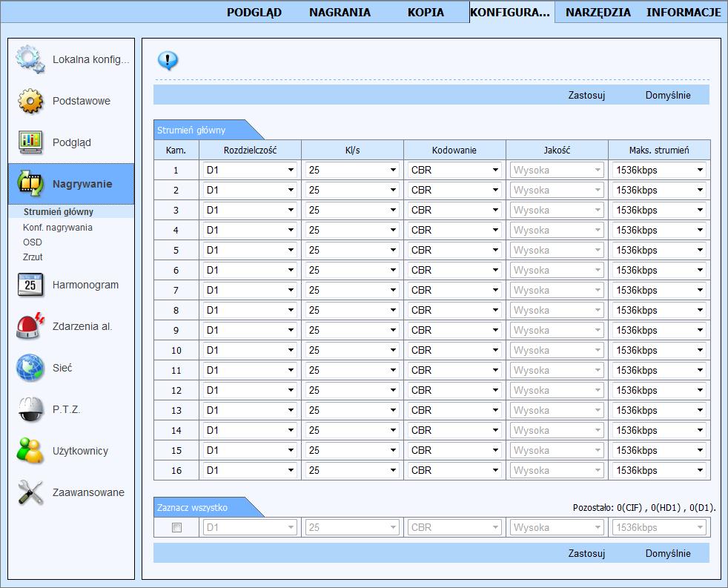Click the top Zastosuj button

tap(586, 95)
